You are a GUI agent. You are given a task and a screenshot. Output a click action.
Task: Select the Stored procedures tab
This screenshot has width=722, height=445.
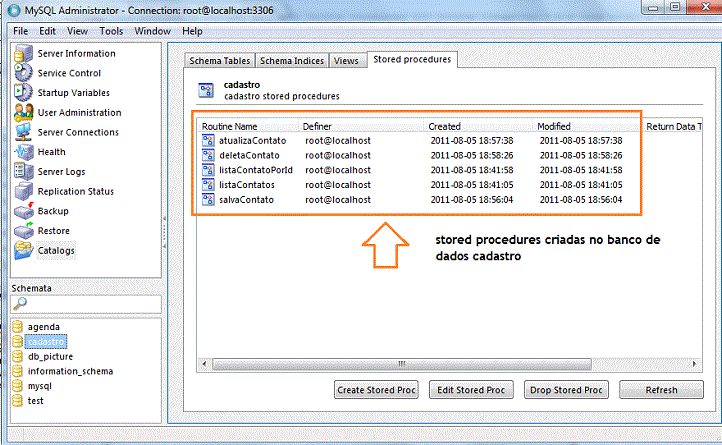point(412,59)
